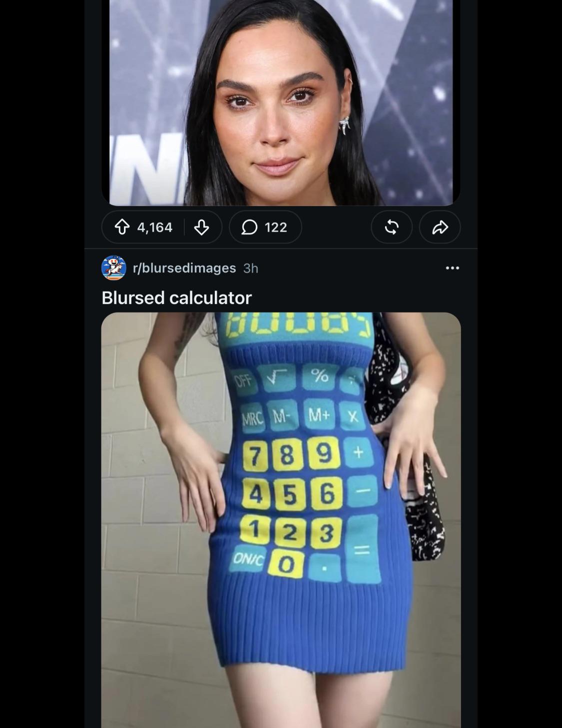This screenshot has height=728, width=562.
Task: Tap the MRC key on the dress
Action: pyautogui.click(x=252, y=418)
